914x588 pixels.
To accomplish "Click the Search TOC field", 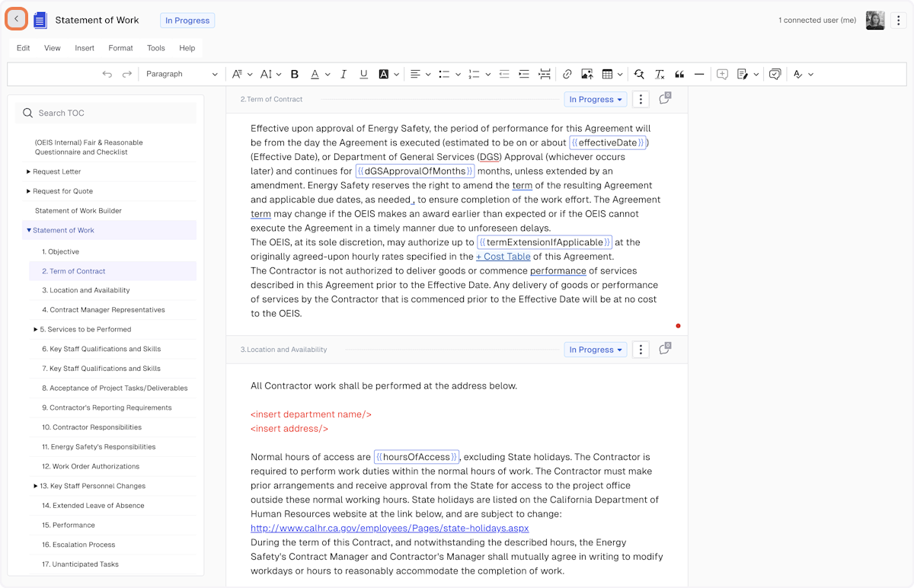I will (106, 113).
